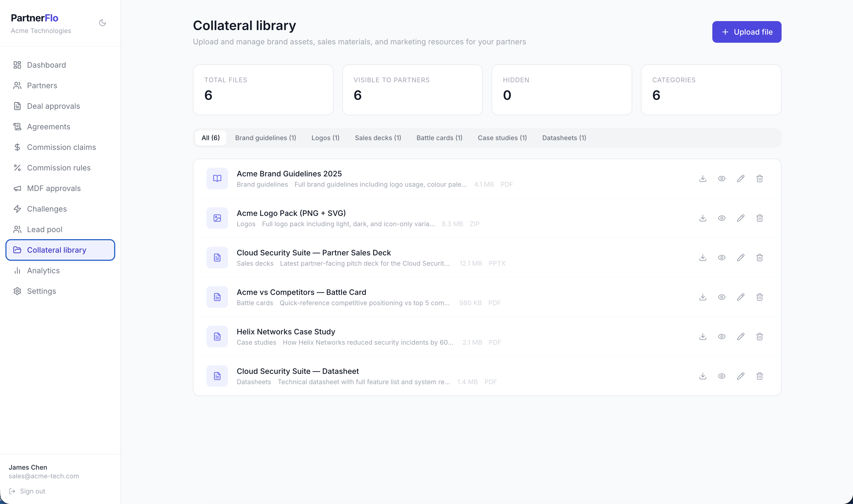Open Cloud Security Suite — Partner Sales Deck title
The width and height of the screenshot is (853, 504).
[314, 253]
